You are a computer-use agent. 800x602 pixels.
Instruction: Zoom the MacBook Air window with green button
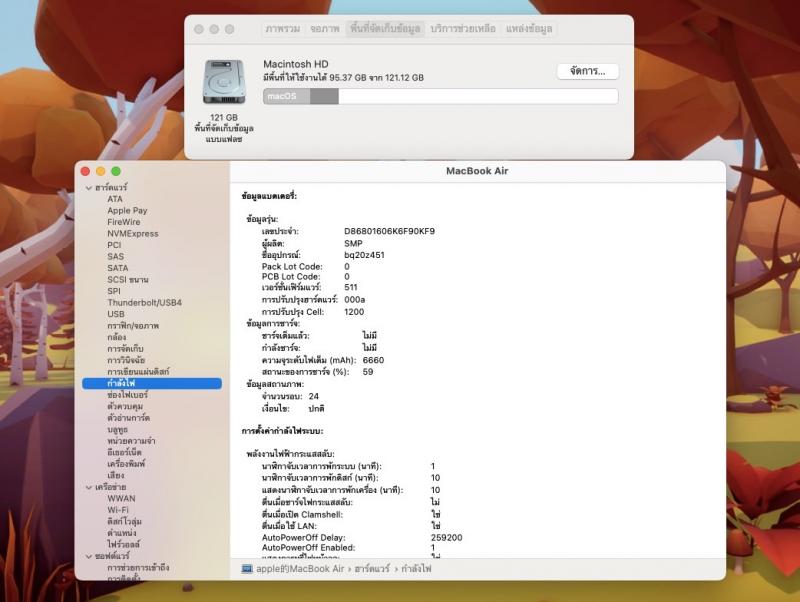(116, 171)
